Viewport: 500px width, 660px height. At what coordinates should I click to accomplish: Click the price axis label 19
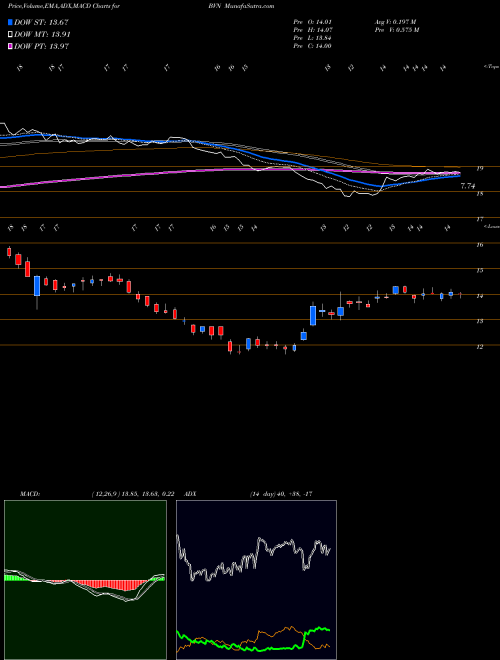479,168
